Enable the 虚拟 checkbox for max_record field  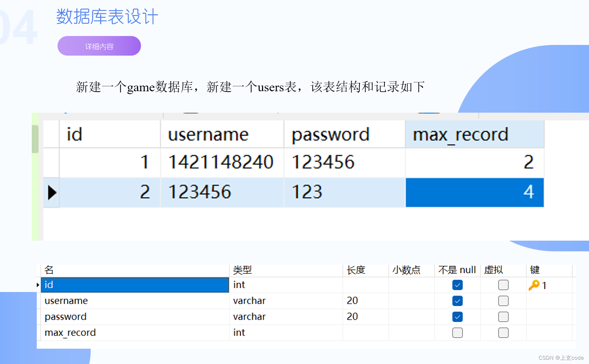503,333
